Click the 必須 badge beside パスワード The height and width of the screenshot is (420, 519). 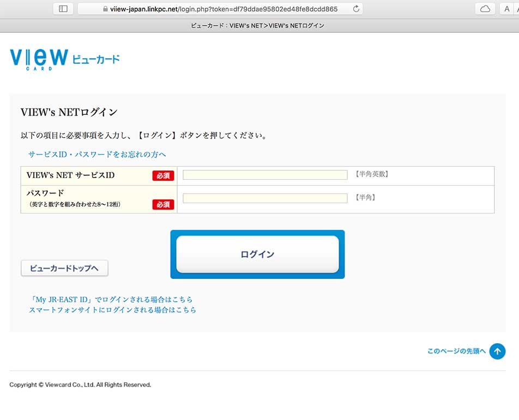point(163,204)
